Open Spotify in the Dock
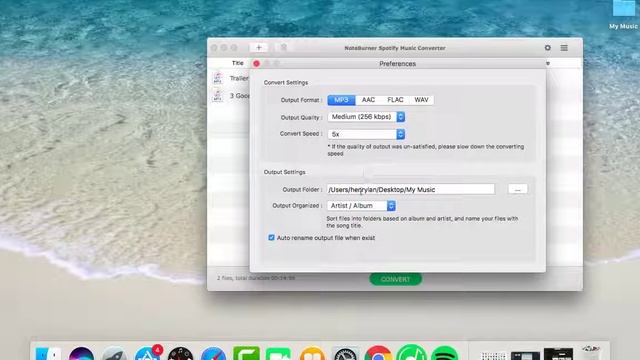Image resolution: width=640 pixels, height=360 pixels. coord(444,353)
